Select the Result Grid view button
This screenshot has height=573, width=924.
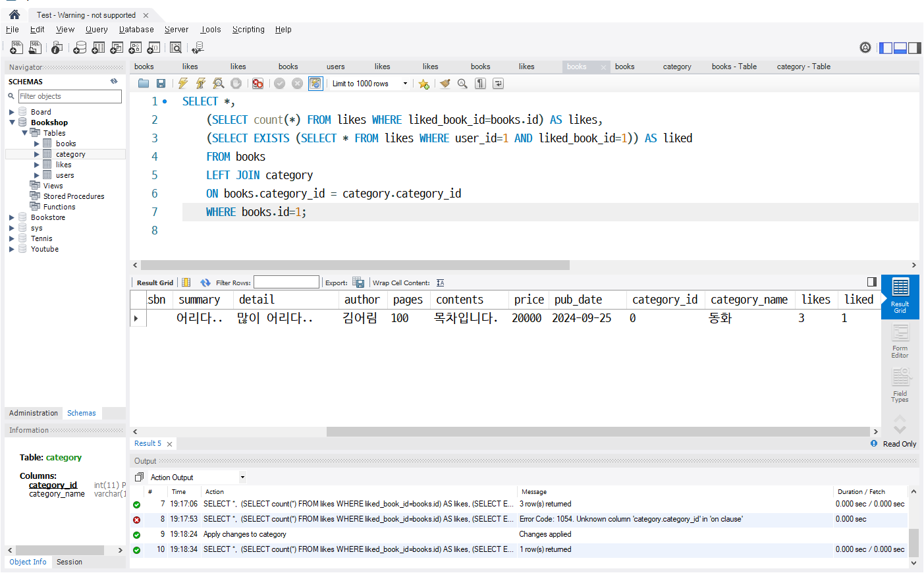pos(900,296)
